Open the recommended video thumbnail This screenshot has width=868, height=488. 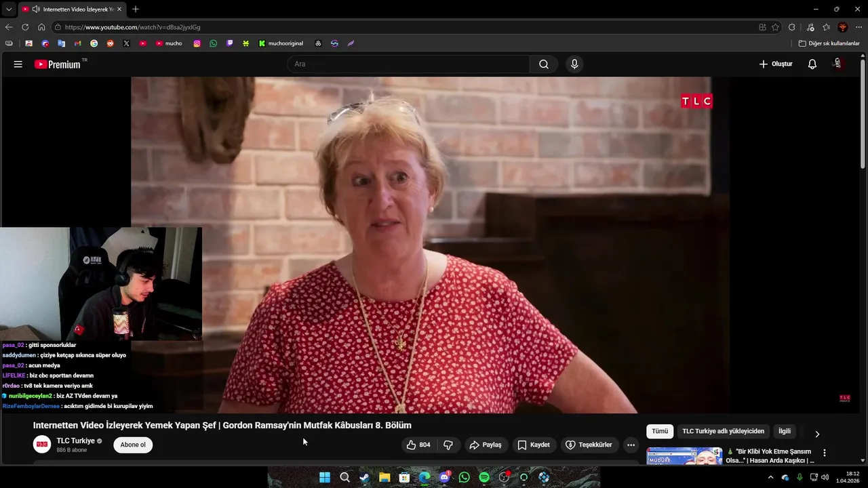[x=684, y=456]
